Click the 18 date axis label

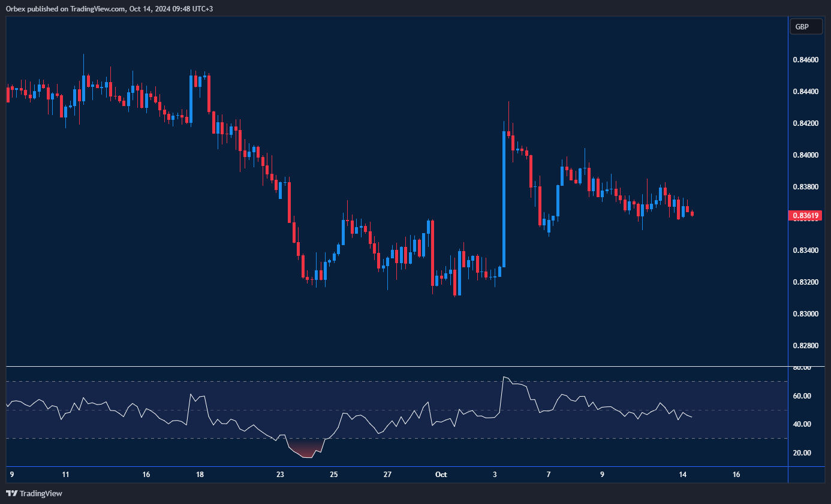click(200, 475)
